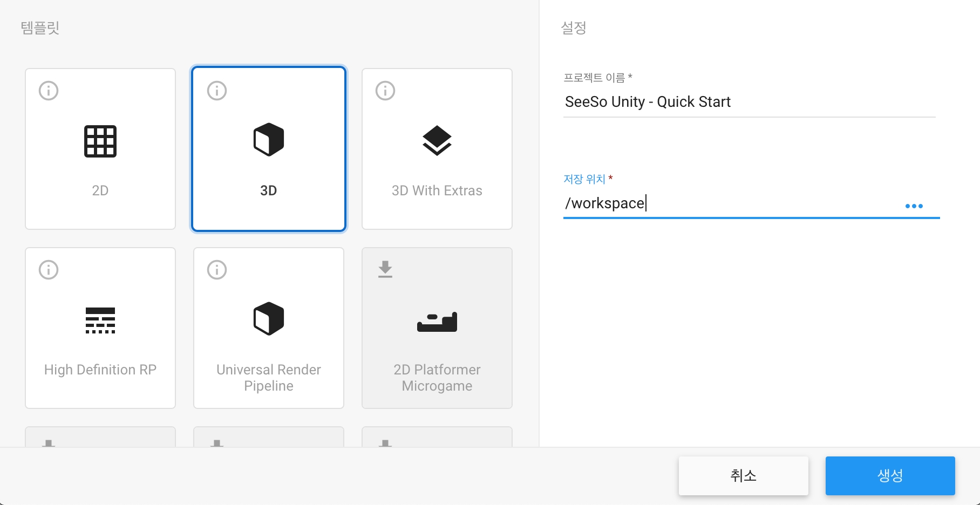
Task: Select the 3D template label
Action: click(269, 190)
